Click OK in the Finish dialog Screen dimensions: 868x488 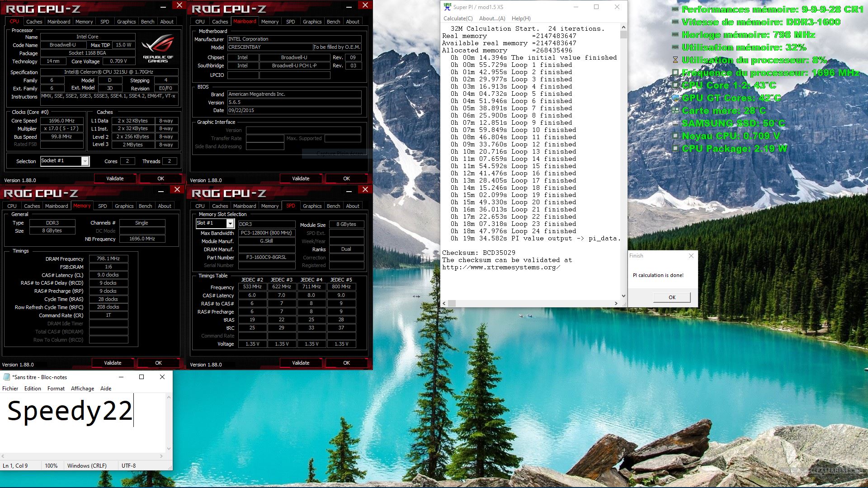click(672, 297)
